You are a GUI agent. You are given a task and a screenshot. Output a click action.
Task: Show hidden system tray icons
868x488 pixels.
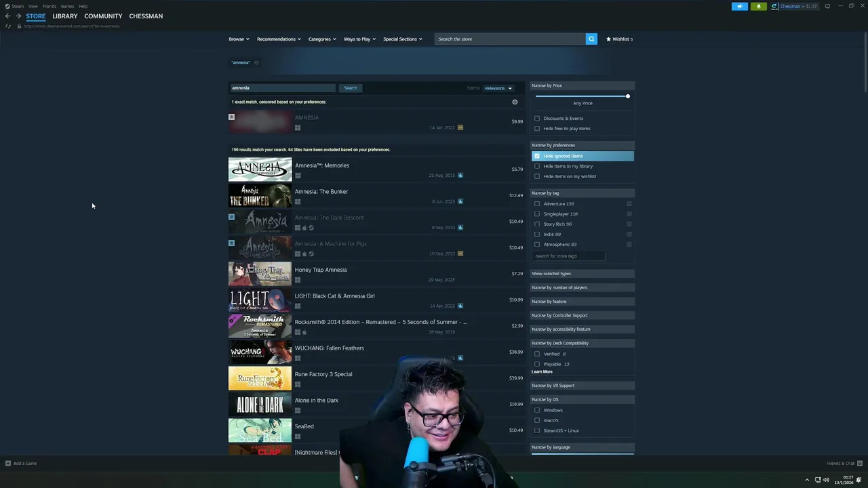point(807,480)
